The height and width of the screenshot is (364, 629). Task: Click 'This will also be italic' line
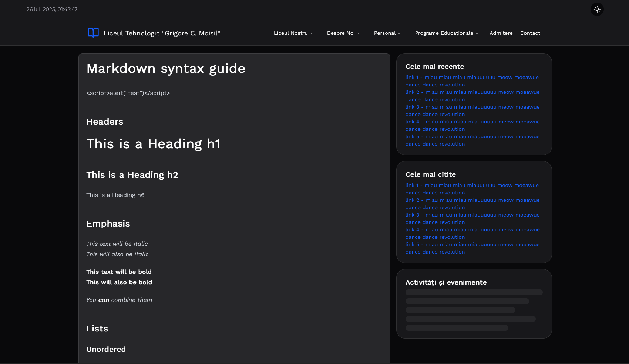click(x=117, y=254)
